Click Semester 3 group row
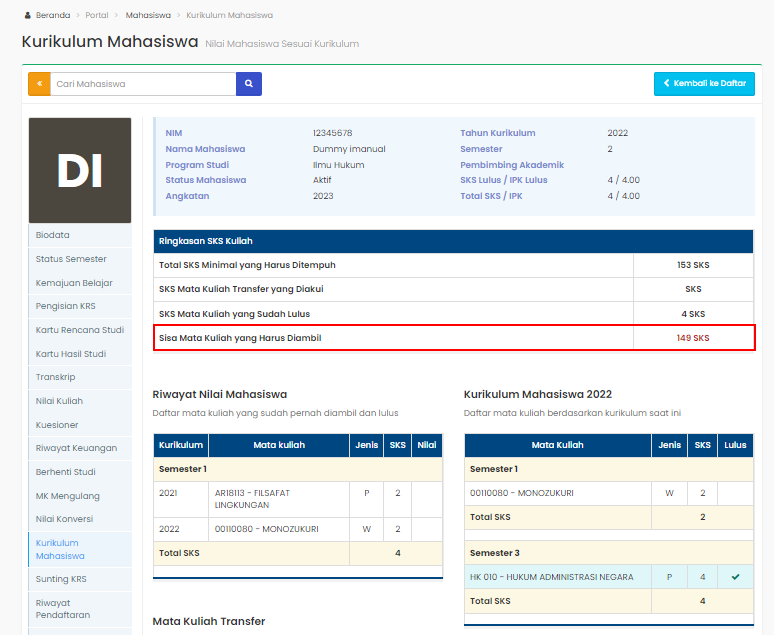The height and width of the screenshot is (635, 774). [609, 553]
